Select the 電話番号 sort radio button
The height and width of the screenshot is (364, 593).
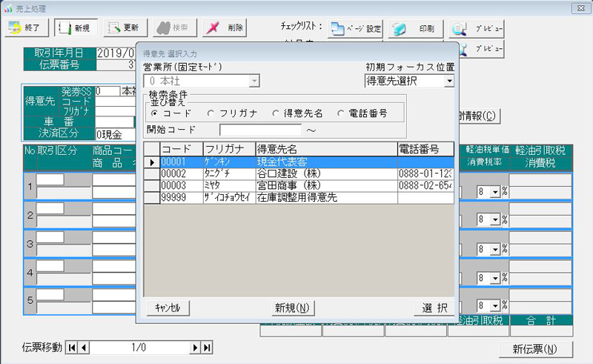tap(341, 113)
